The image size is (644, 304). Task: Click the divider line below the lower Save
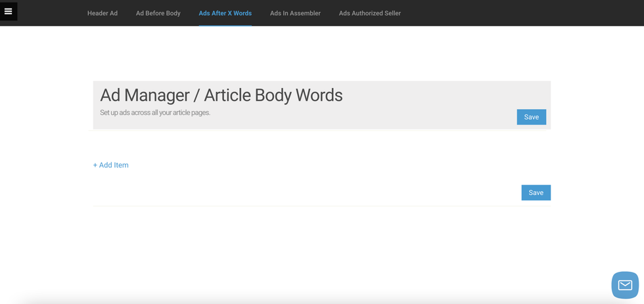click(321, 206)
